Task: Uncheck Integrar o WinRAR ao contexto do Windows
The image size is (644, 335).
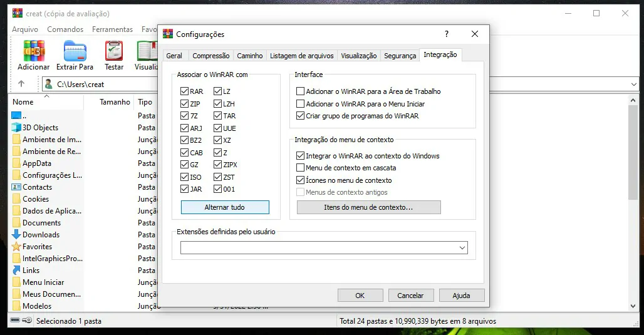Action: pos(300,155)
